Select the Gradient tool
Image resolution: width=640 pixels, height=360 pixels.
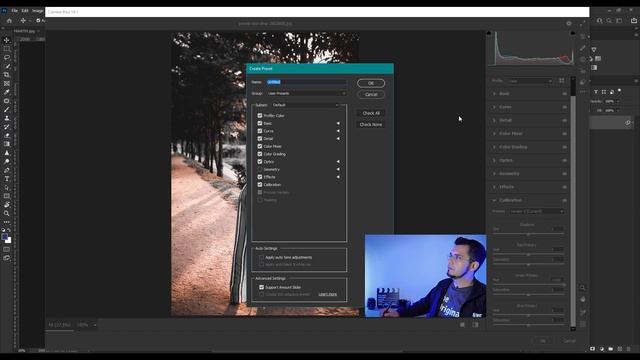pos(7,144)
